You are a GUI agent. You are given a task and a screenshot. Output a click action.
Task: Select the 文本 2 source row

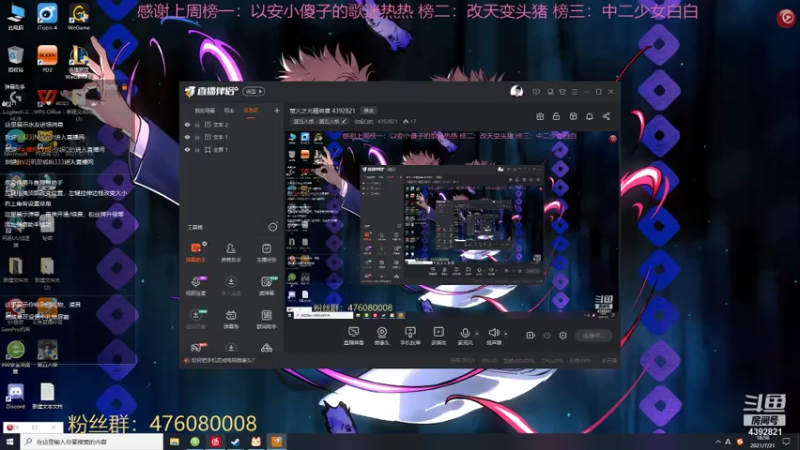(231, 124)
